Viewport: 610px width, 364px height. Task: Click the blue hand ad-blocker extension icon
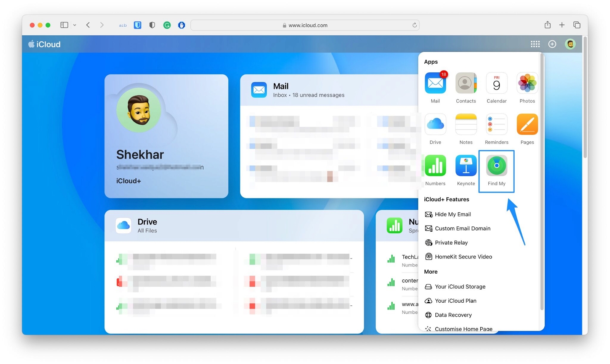(181, 25)
